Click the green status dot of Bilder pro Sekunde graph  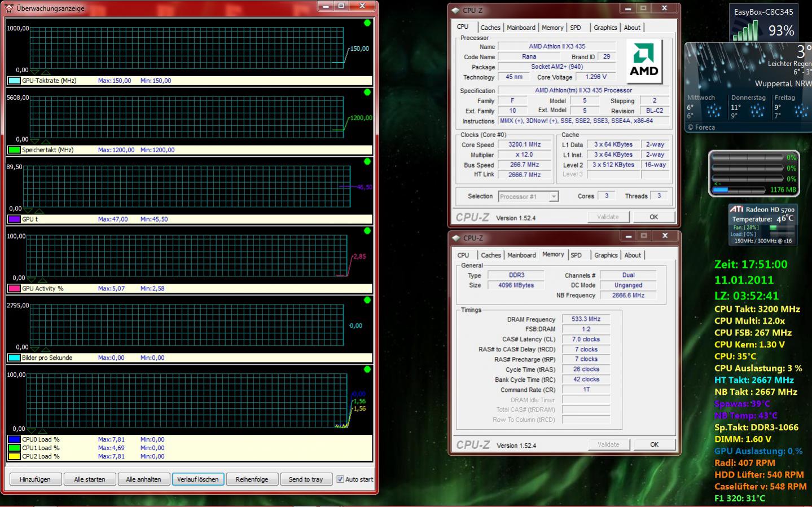coord(367,300)
